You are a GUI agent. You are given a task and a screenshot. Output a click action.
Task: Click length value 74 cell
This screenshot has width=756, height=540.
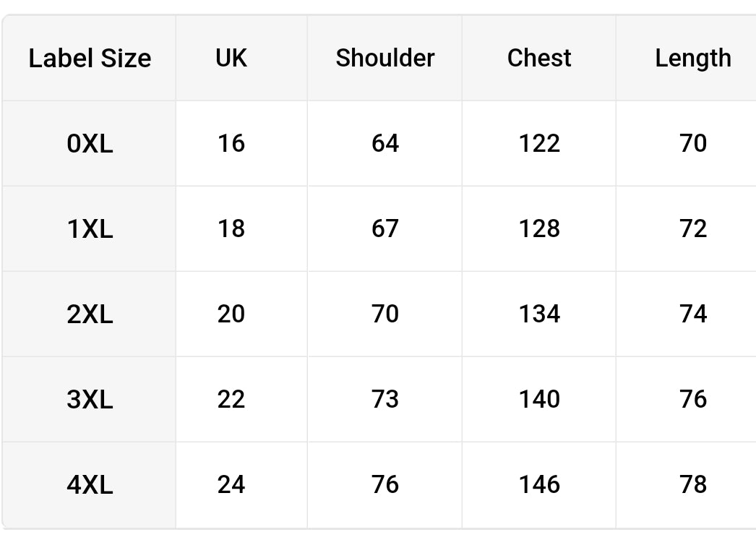click(x=692, y=314)
